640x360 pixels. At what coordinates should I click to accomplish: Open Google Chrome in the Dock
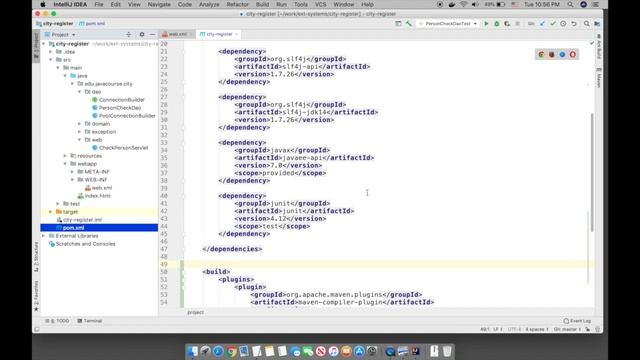[x=231, y=351]
